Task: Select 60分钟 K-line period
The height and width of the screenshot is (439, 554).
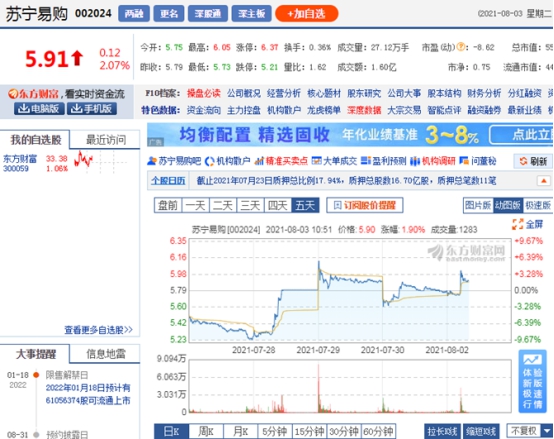Action: (378, 431)
